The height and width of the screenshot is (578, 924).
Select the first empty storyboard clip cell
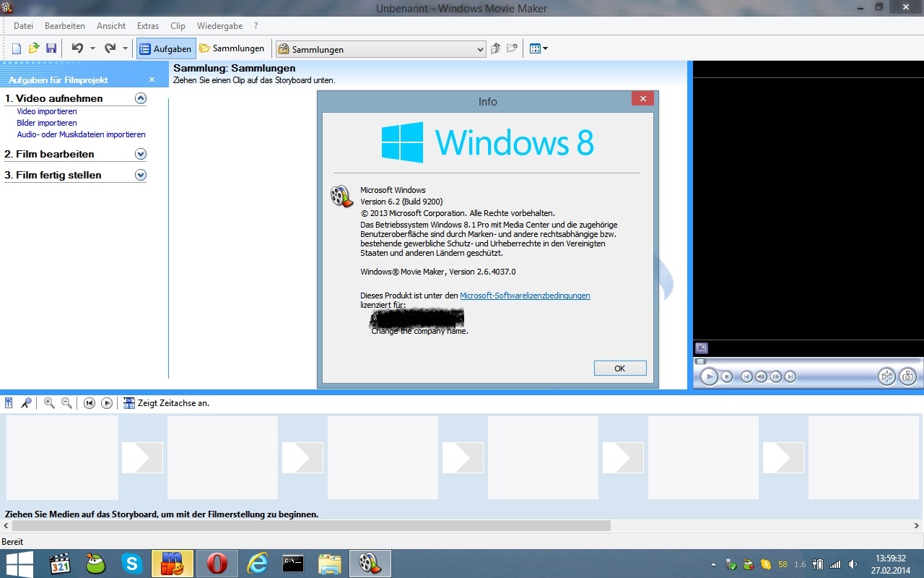(x=62, y=457)
